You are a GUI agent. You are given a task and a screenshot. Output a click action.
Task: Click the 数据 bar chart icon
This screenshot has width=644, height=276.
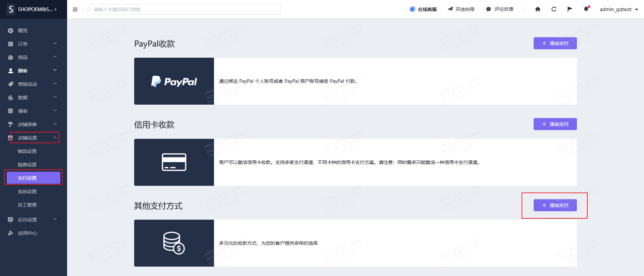[11, 98]
